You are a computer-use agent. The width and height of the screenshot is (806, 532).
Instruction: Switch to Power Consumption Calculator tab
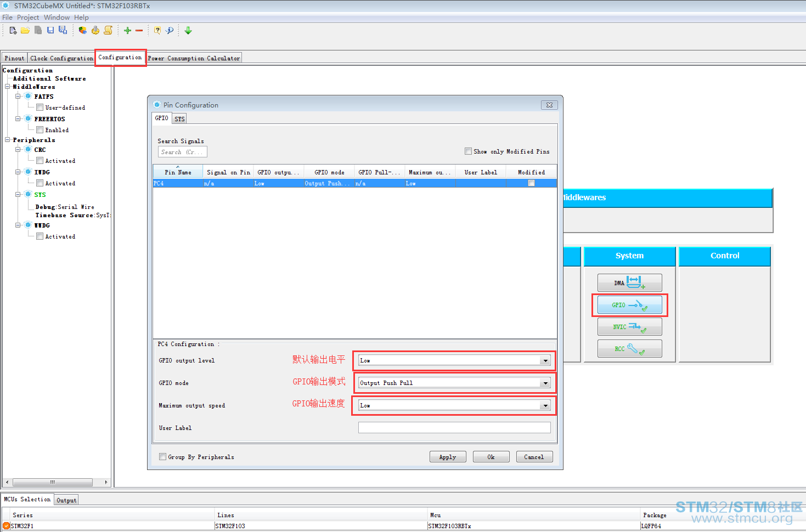(194, 58)
